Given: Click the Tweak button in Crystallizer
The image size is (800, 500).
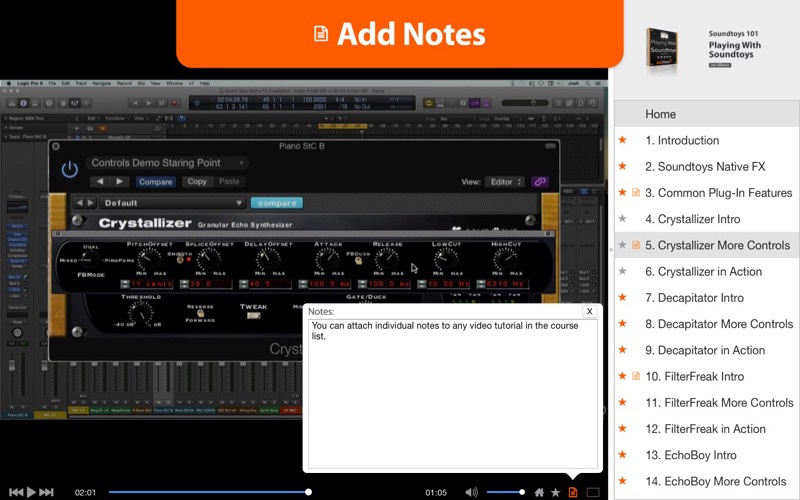Looking at the screenshot, I should coord(254,316).
